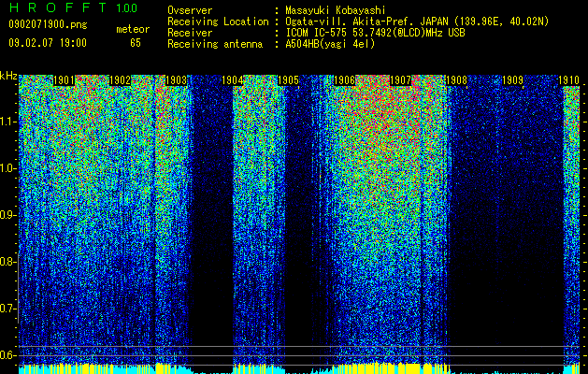Viewport: 588px width, 374px height.
Task: Click the 1902 time marker label
Action: pos(120,80)
